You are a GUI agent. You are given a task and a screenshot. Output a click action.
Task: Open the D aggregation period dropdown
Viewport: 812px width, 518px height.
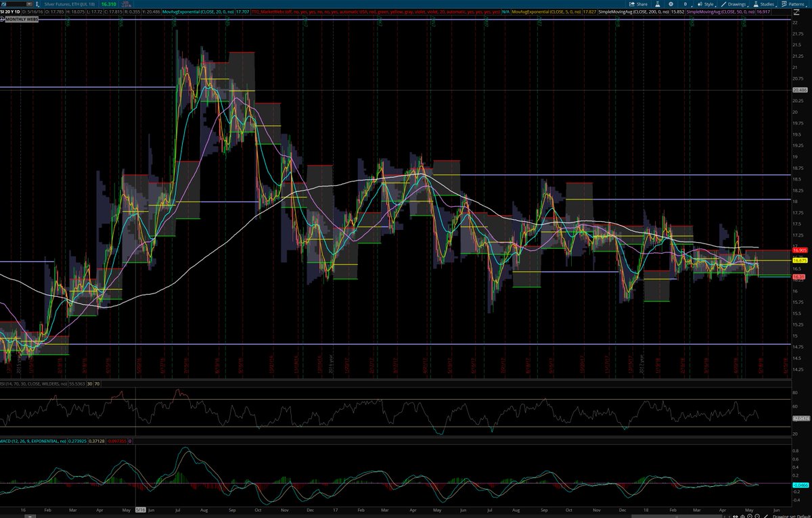tap(685, 4)
